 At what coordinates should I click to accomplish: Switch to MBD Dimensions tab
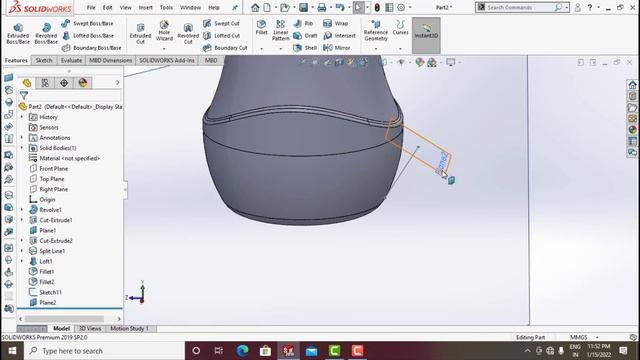pos(111,60)
